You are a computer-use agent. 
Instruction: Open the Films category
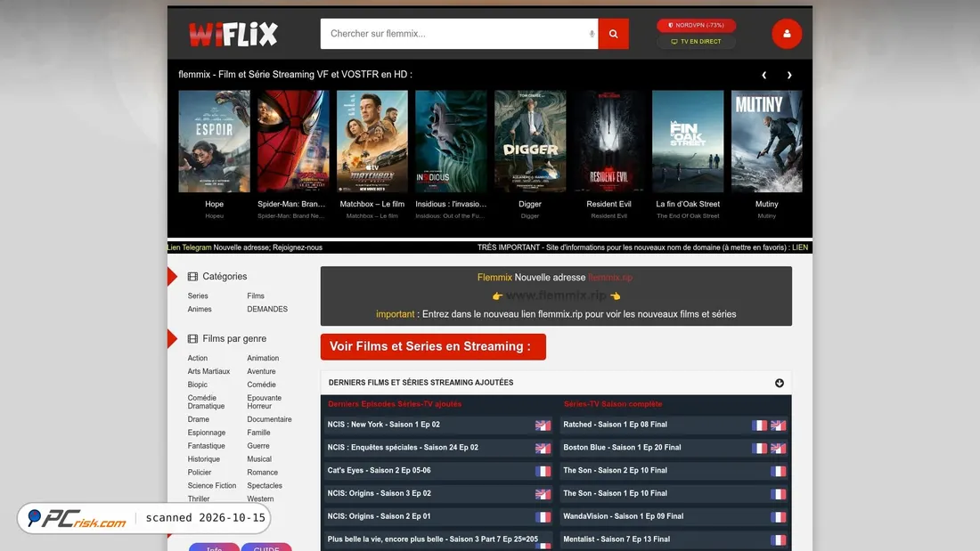256,296
